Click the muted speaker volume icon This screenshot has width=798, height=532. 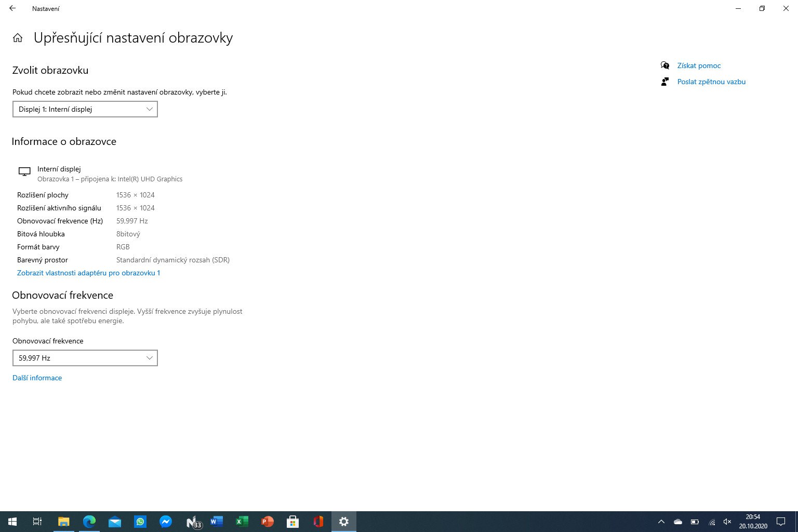click(x=727, y=522)
